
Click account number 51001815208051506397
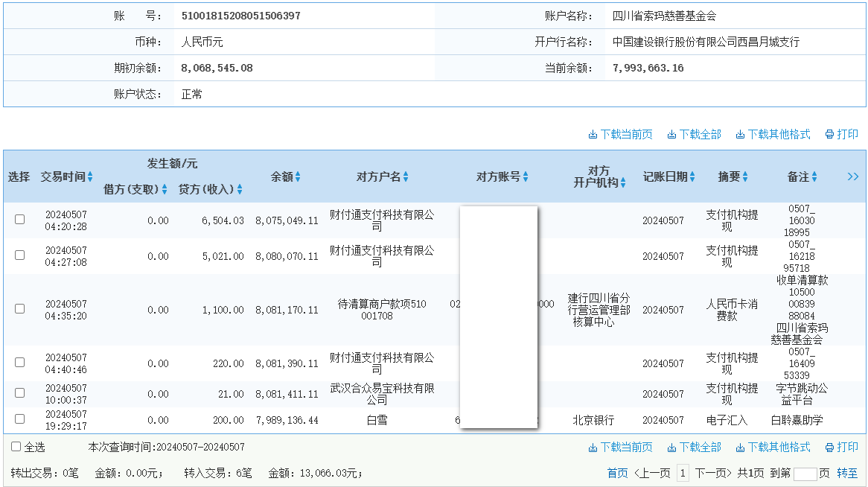coord(240,16)
